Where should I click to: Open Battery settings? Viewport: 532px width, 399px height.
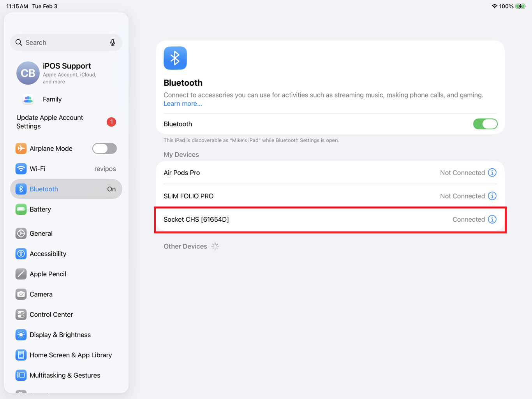[x=66, y=209]
